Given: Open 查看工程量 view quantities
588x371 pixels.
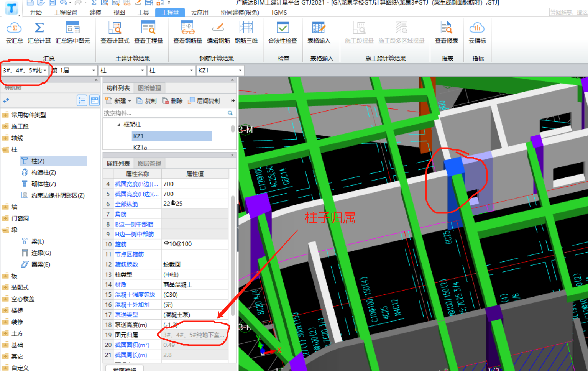Looking at the screenshot, I should 148,33.
